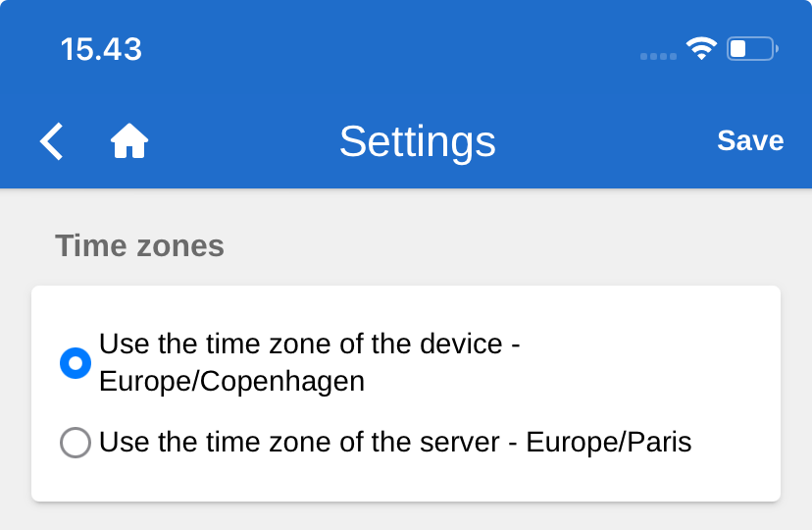Click the gray background below the card

click(x=406, y=517)
